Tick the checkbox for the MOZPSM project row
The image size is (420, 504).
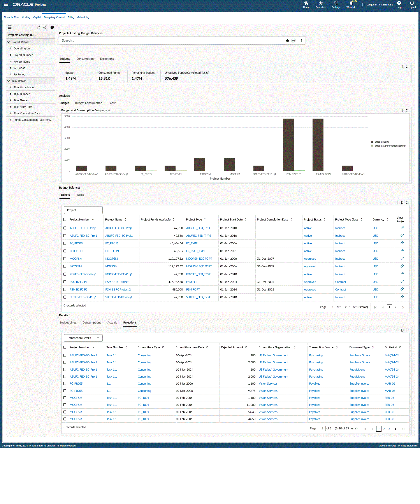pyautogui.click(x=65, y=266)
